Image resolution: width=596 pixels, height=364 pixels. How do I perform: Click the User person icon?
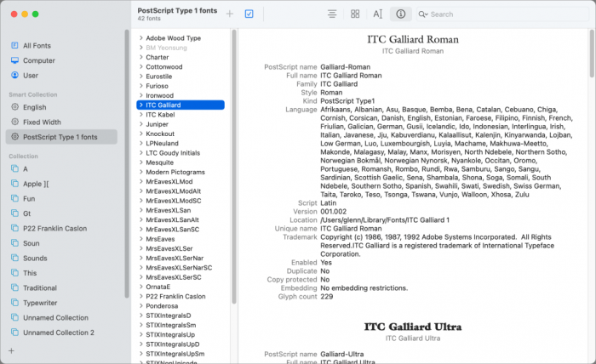[14, 75]
